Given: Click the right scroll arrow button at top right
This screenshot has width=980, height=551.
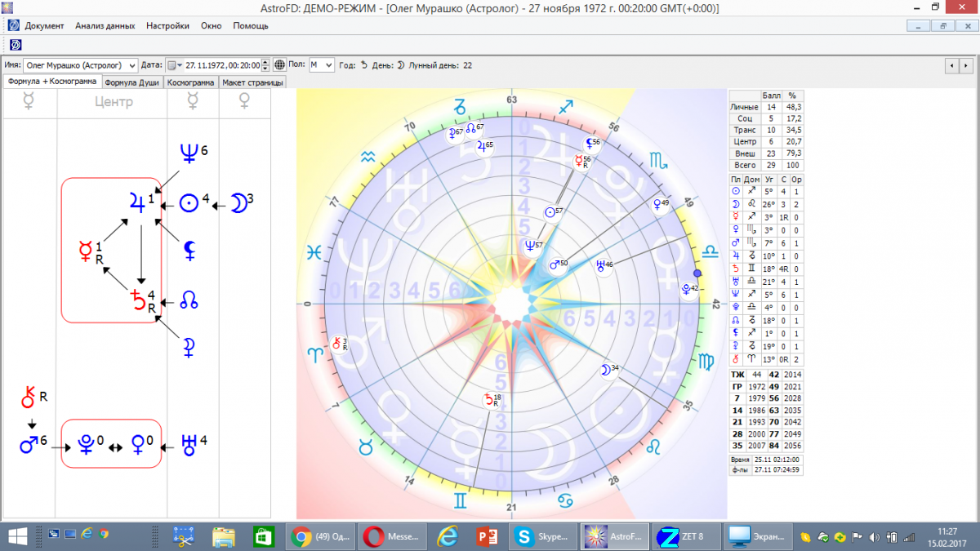Looking at the screenshot, I should pos(967,65).
